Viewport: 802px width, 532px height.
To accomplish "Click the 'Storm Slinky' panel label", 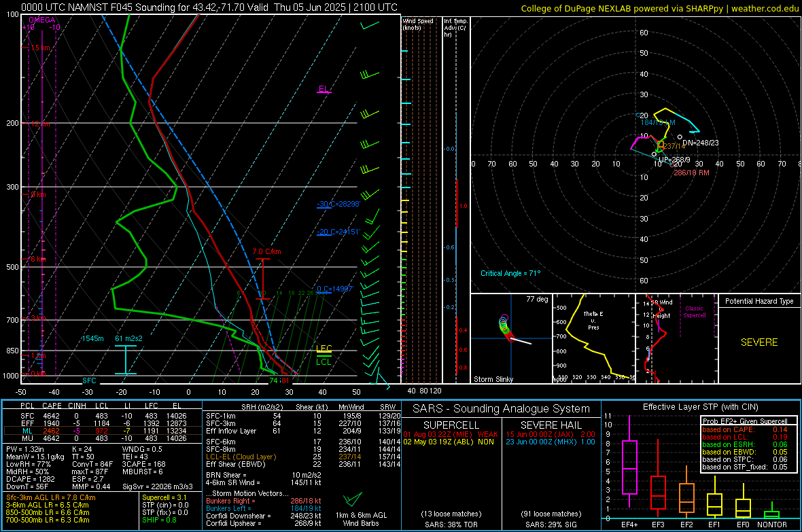I will [493, 379].
